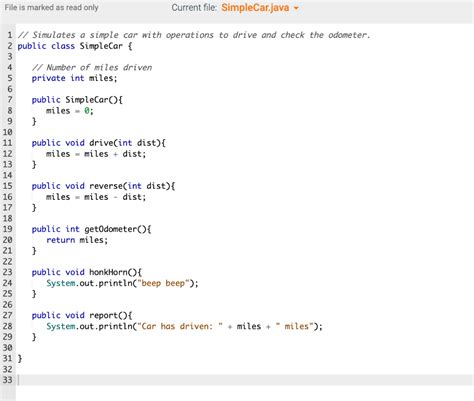Image resolution: width=474 pixels, height=401 pixels.
Task: Click the orange dropdown arrow beside SimpleCar.java
Action: coord(296,8)
